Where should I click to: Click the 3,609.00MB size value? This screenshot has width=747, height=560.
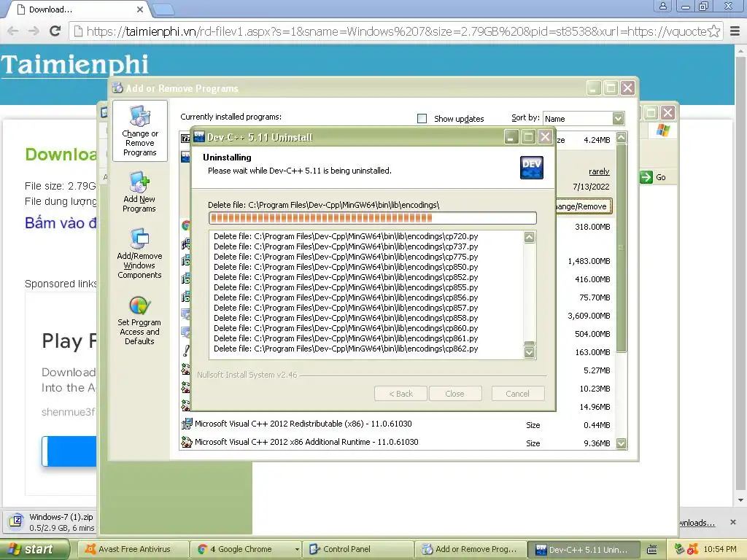coord(589,316)
